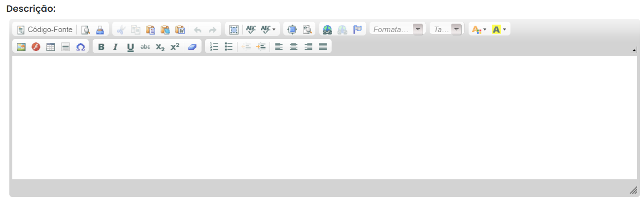Toggle underline formatting
Image resolution: width=644 pixels, height=201 pixels.
(131, 47)
